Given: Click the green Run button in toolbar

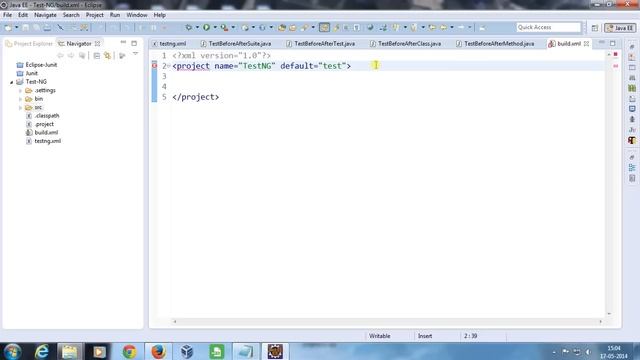Looking at the screenshot, I should click(207, 27).
